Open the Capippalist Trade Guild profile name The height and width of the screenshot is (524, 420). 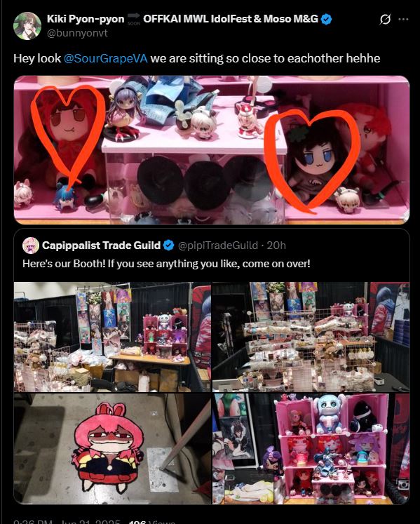(101, 246)
